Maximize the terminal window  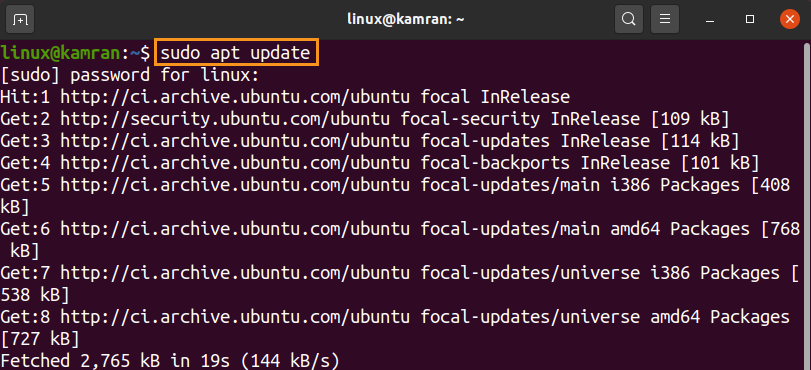pos(750,20)
